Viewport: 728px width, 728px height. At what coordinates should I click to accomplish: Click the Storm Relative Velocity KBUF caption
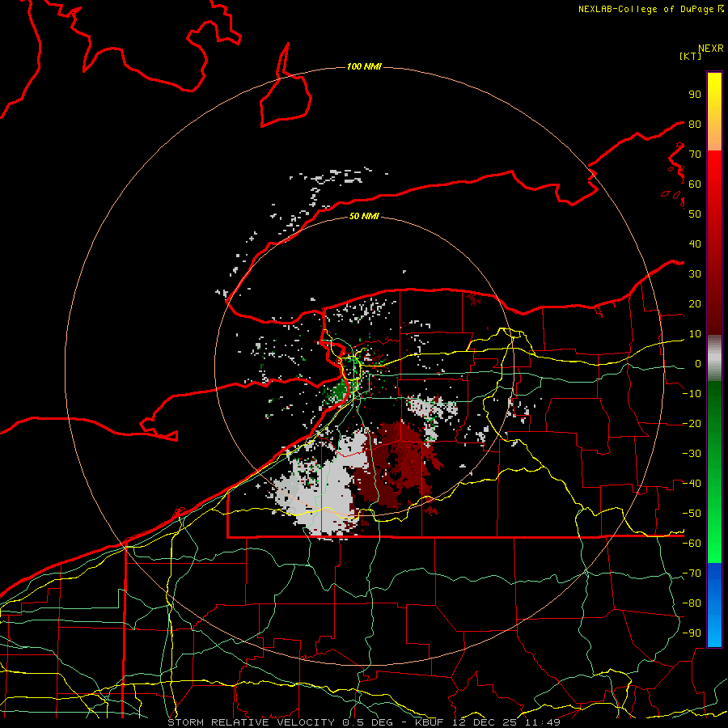(364, 722)
